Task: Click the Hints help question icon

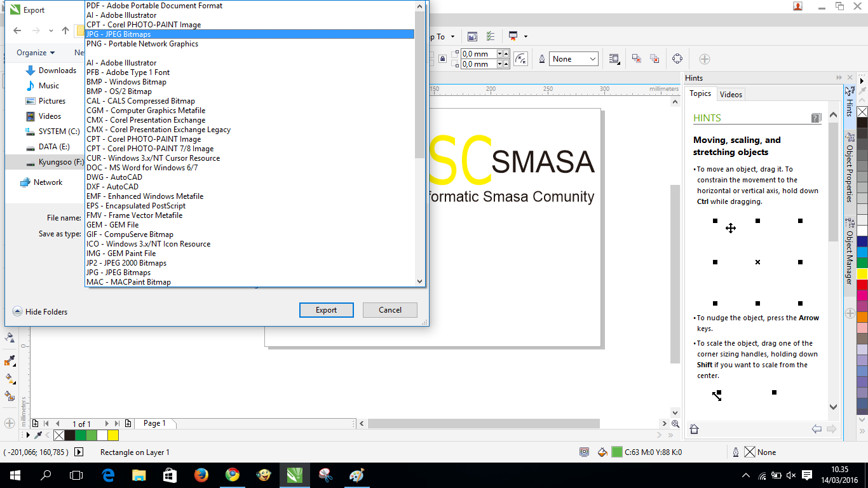Action: click(817, 118)
